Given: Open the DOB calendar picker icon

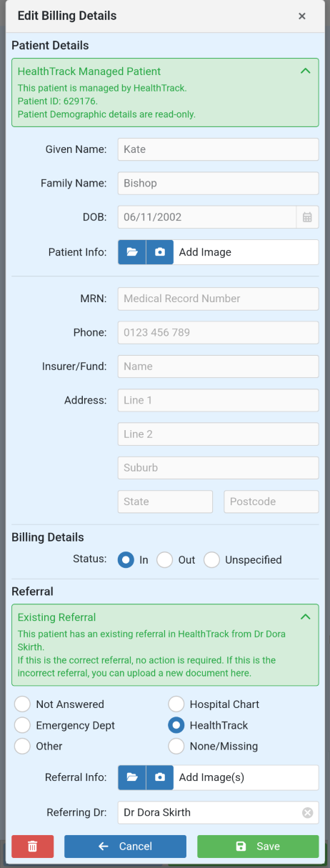Looking at the screenshot, I should click(x=307, y=217).
